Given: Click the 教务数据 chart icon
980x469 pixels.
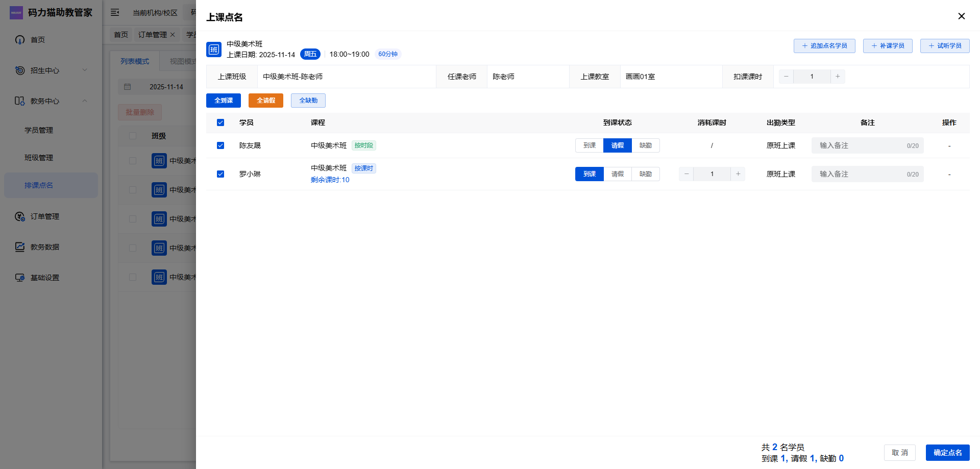Looking at the screenshot, I should click(20, 247).
